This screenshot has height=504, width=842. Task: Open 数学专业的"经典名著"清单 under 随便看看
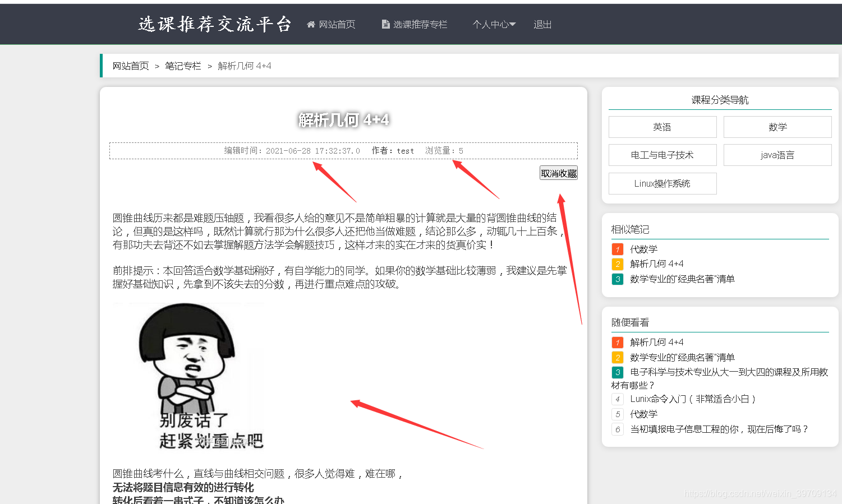pyautogui.click(x=682, y=357)
